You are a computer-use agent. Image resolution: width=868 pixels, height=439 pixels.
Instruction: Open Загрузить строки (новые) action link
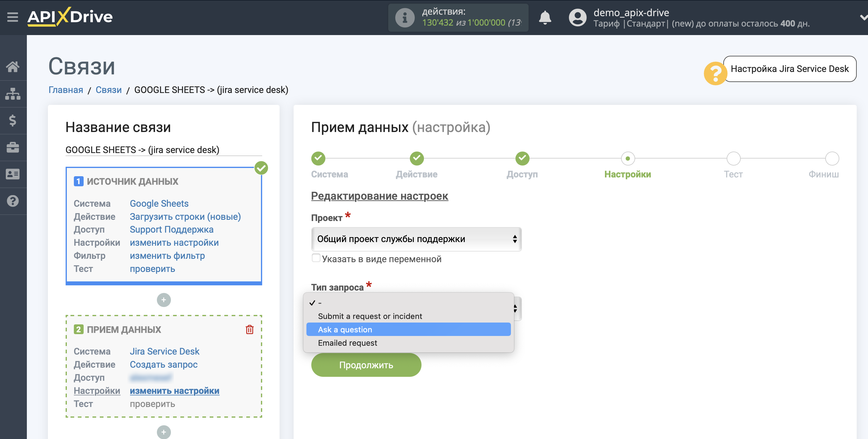185,216
